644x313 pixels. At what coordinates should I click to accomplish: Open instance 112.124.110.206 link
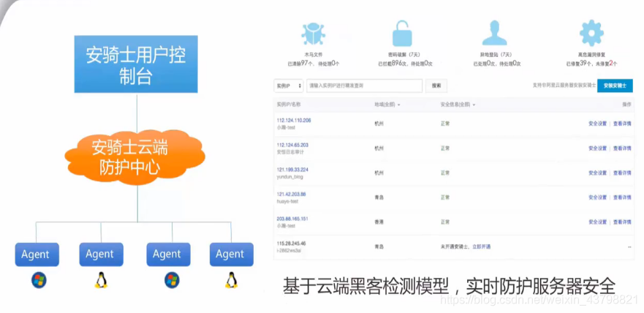point(294,121)
